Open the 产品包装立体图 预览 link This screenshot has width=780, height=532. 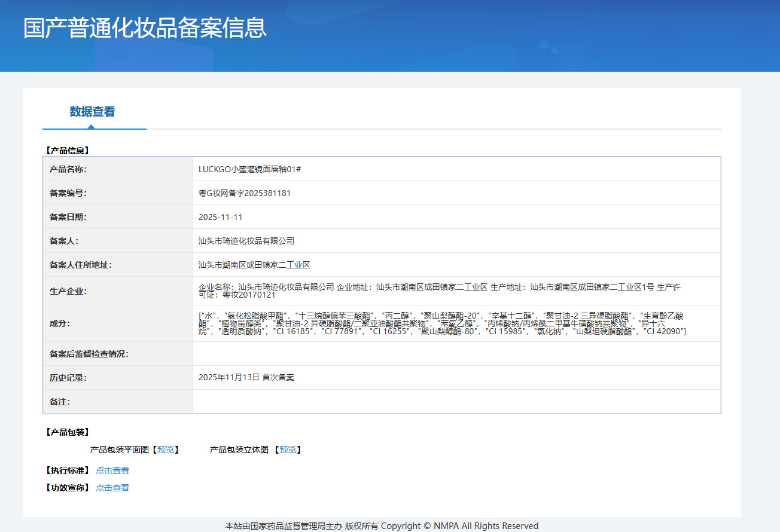click(x=288, y=450)
